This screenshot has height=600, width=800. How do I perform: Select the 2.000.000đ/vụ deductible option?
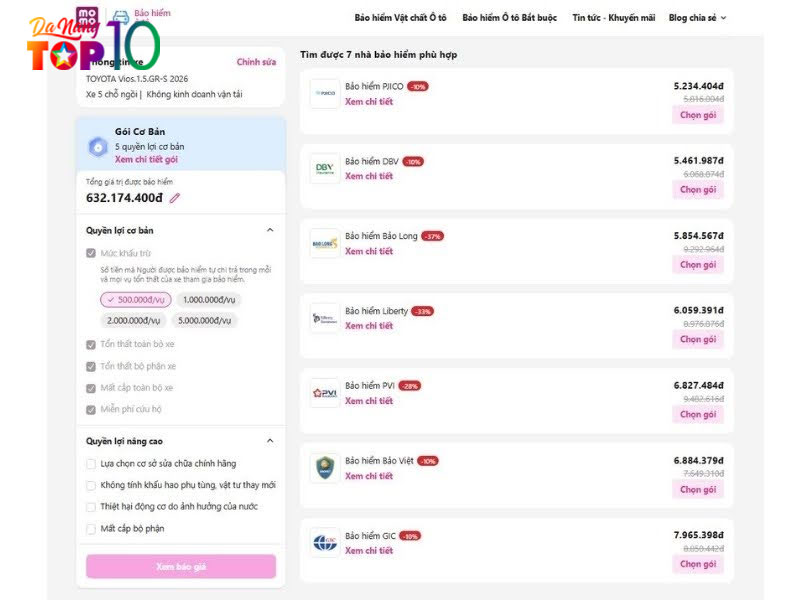tap(134, 320)
